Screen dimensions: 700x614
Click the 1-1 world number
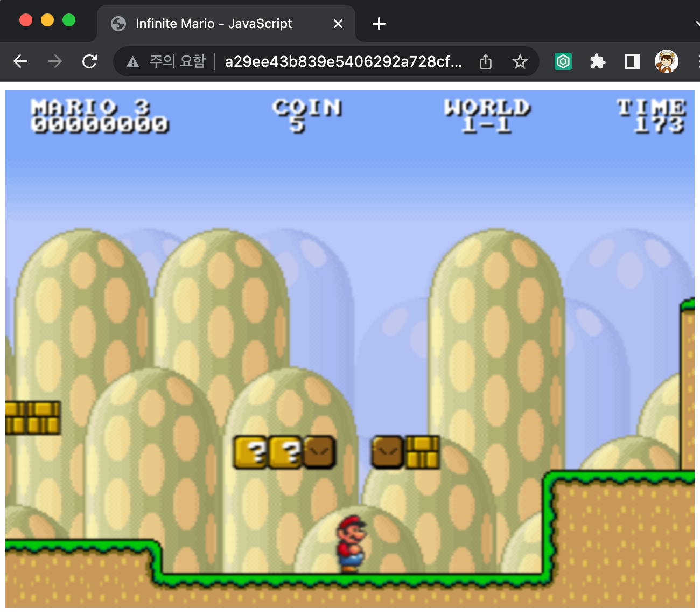click(487, 125)
